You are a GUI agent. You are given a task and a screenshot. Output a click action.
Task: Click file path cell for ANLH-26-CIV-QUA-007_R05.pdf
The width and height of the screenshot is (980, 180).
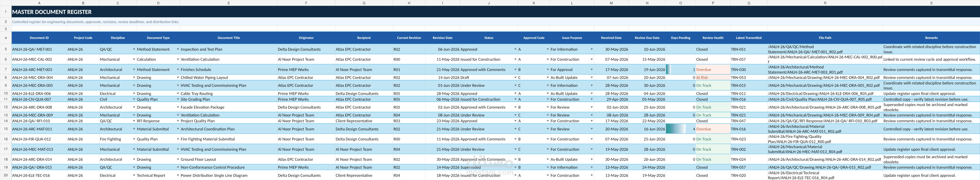click(825, 99)
